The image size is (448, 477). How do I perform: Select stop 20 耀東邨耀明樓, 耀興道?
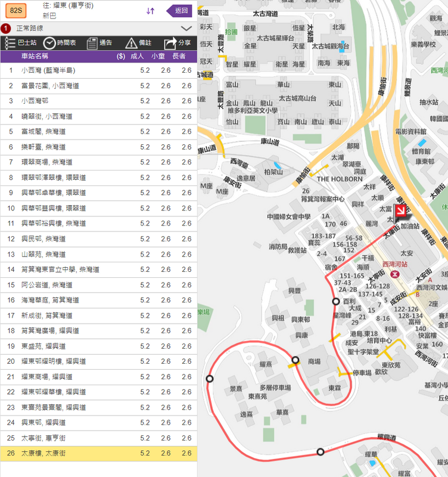click(x=99, y=362)
